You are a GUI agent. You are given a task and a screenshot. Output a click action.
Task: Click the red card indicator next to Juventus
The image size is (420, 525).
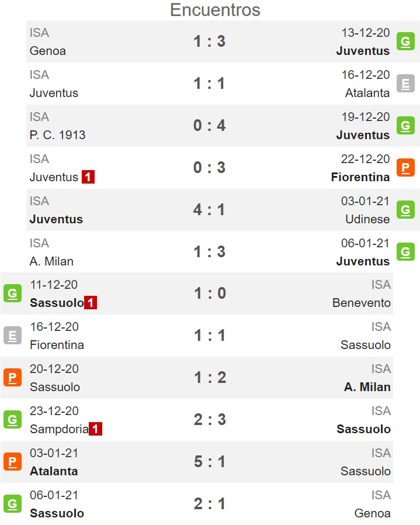(x=88, y=177)
